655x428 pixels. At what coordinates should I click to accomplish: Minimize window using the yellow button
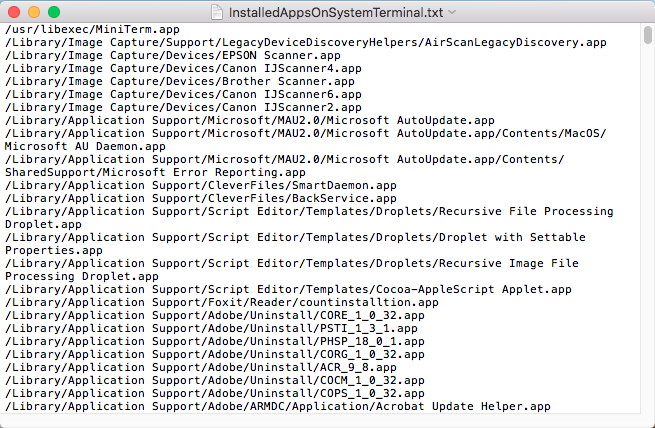[34, 12]
